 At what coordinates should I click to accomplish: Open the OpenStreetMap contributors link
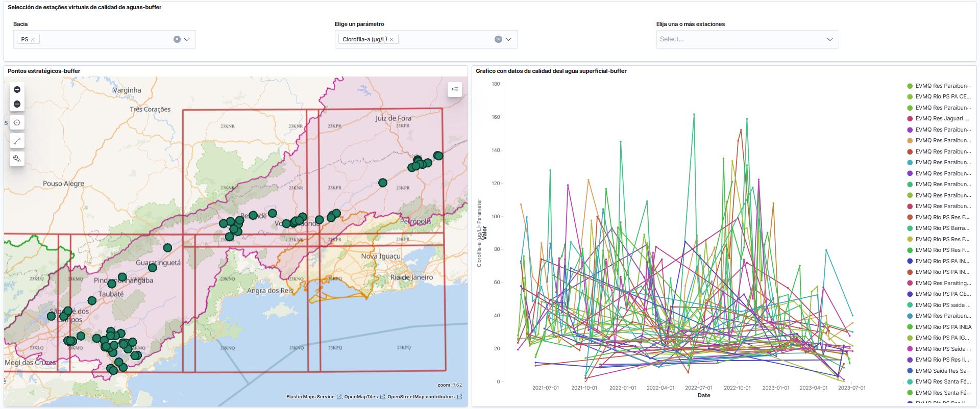pyautogui.click(x=421, y=397)
